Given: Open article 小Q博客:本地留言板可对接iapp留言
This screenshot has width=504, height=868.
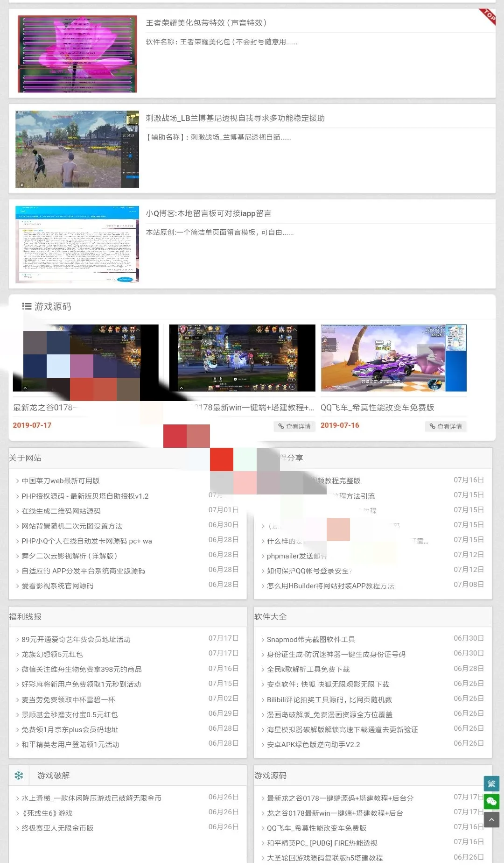Looking at the screenshot, I should coord(209,213).
